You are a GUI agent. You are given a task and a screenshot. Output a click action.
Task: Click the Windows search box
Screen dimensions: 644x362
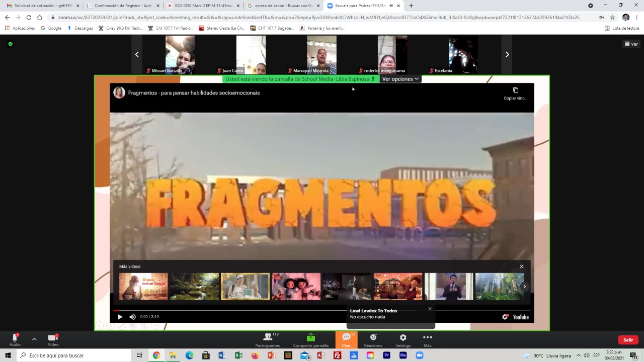74,355
